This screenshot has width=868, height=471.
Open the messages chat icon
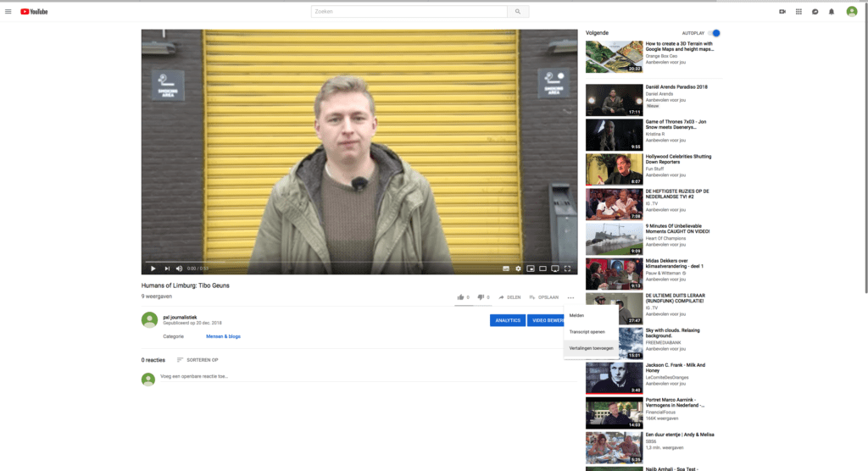[x=815, y=11]
